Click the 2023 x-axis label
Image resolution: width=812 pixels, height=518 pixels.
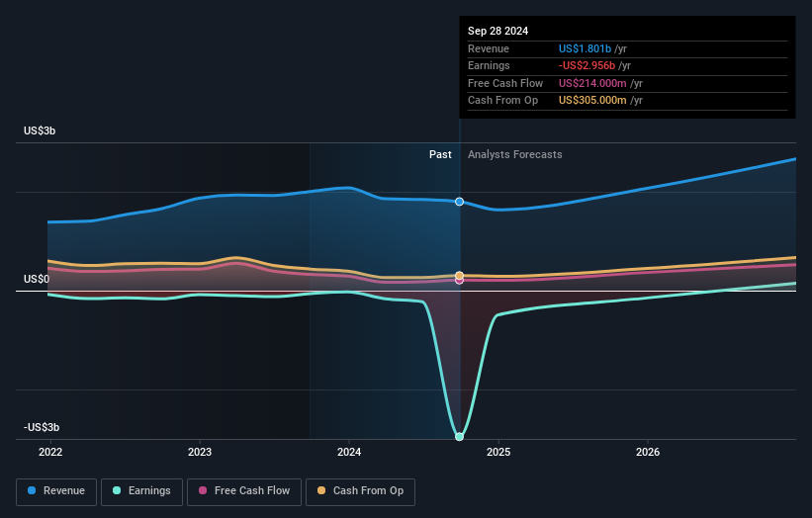200,453
